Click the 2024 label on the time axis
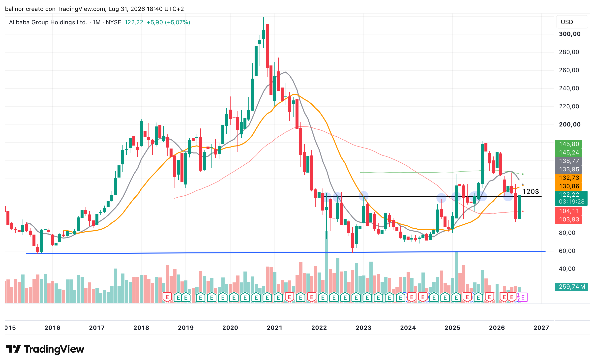 [408, 328]
